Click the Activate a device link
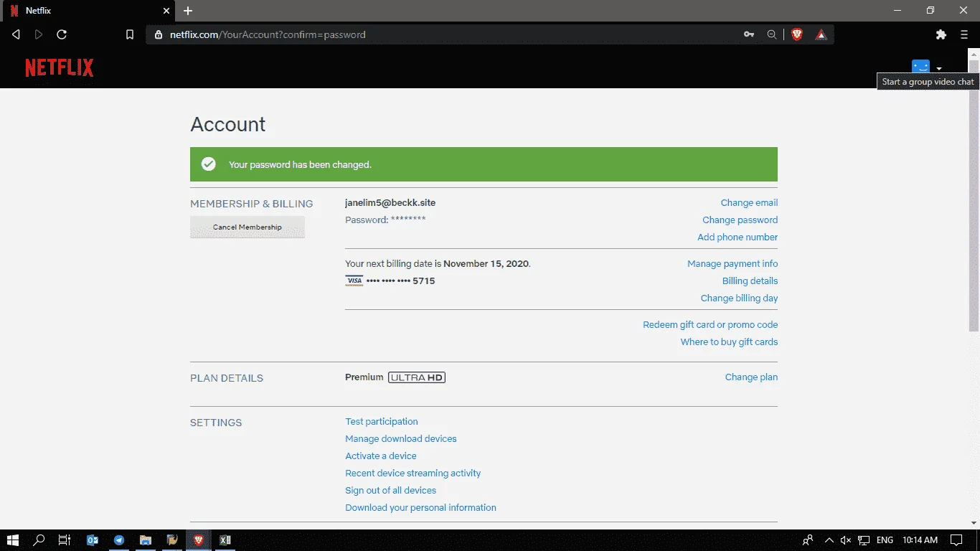 tap(381, 456)
